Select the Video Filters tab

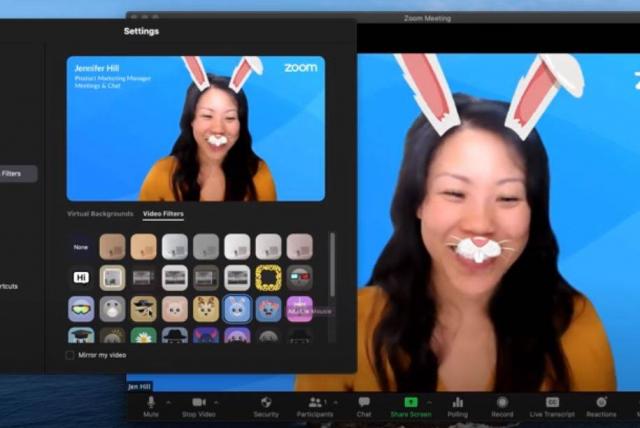click(163, 213)
